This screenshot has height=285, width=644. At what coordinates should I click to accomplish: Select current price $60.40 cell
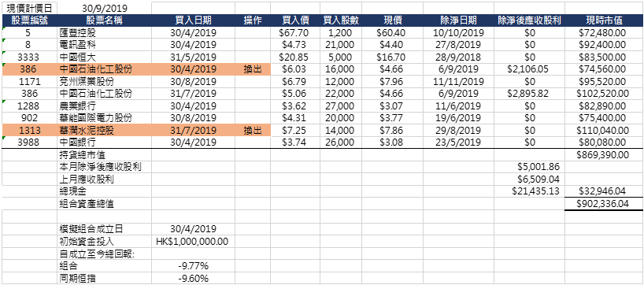point(392,32)
